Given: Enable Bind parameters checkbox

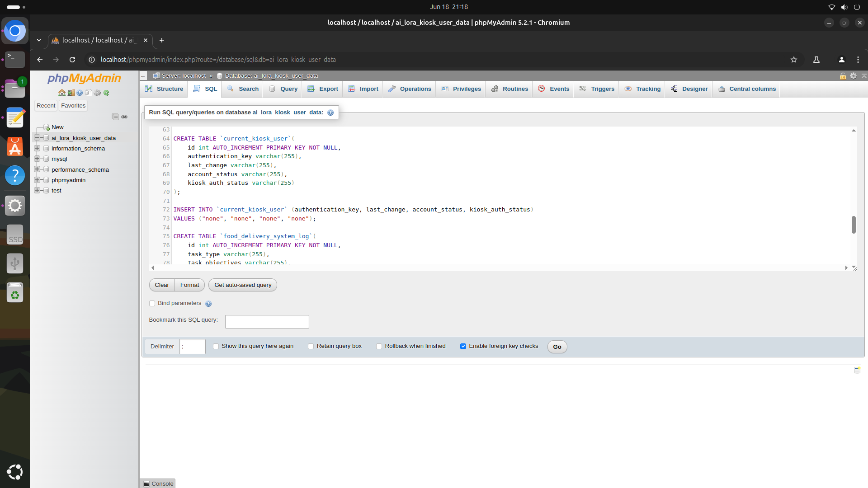Looking at the screenshot, I should 152,304.
